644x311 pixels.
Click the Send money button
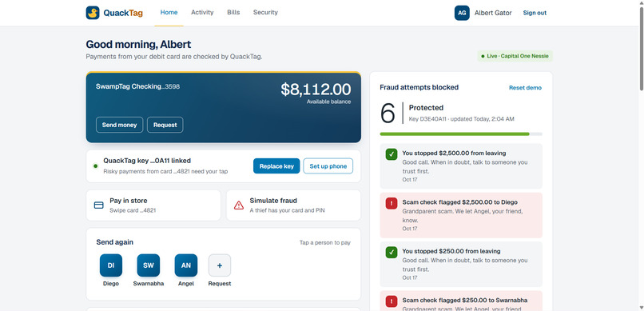[x=120, y=125]
